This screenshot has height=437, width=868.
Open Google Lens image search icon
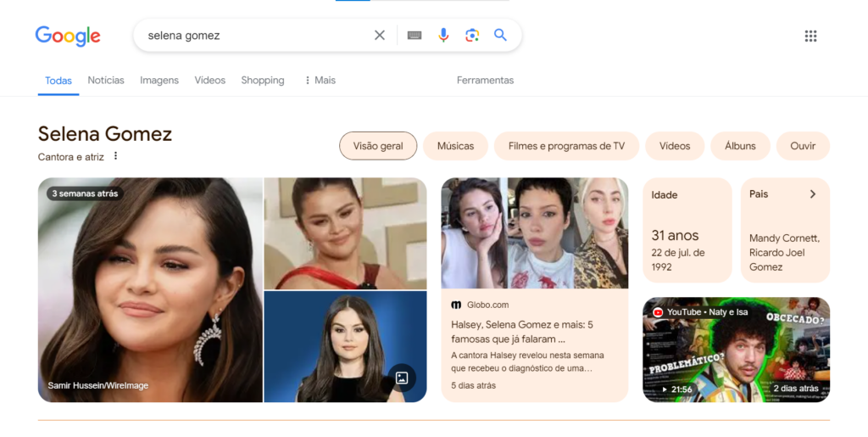coord(471,36)
